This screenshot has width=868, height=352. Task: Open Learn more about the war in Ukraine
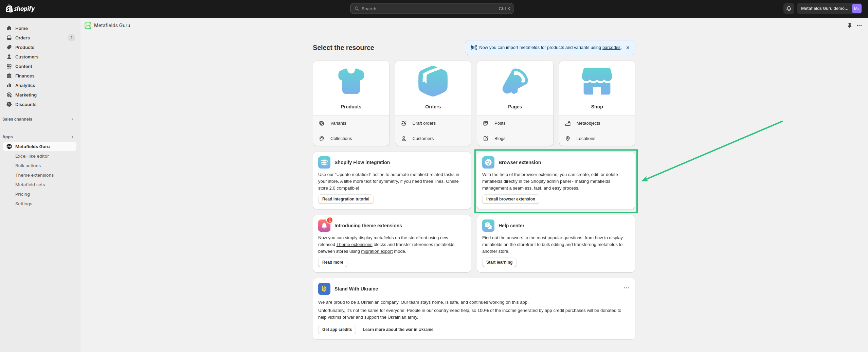click(398, 330)
